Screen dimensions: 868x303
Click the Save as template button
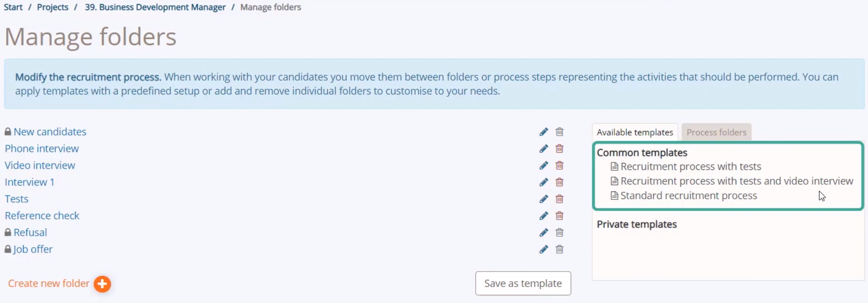523,283
